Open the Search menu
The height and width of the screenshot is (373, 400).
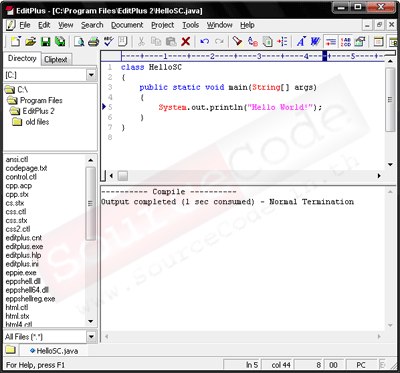[92, 25]
